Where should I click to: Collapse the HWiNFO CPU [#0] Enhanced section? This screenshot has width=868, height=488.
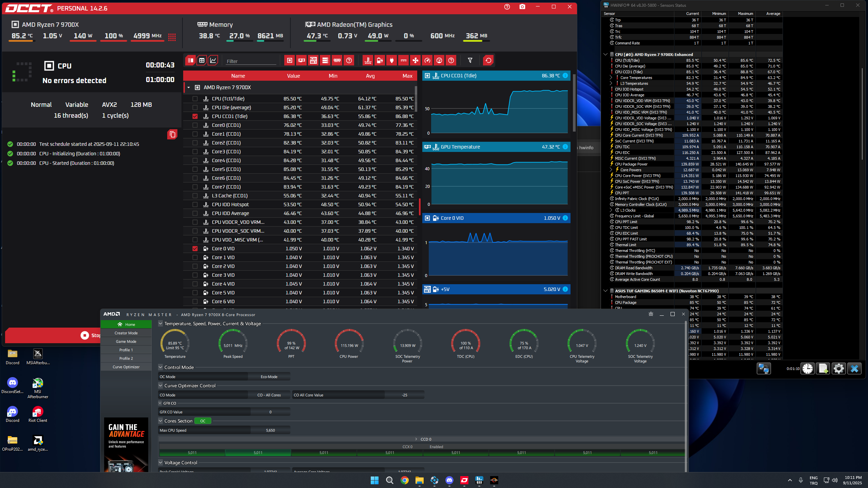605,54
